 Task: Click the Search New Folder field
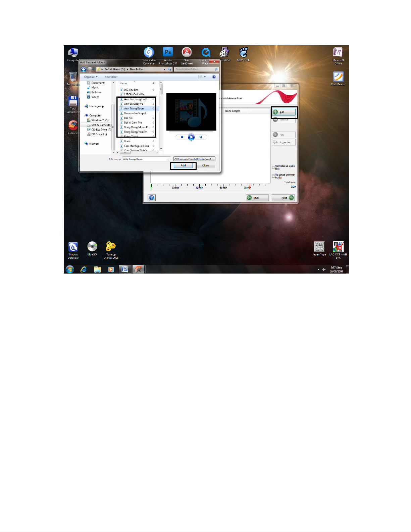pos(194,69)
